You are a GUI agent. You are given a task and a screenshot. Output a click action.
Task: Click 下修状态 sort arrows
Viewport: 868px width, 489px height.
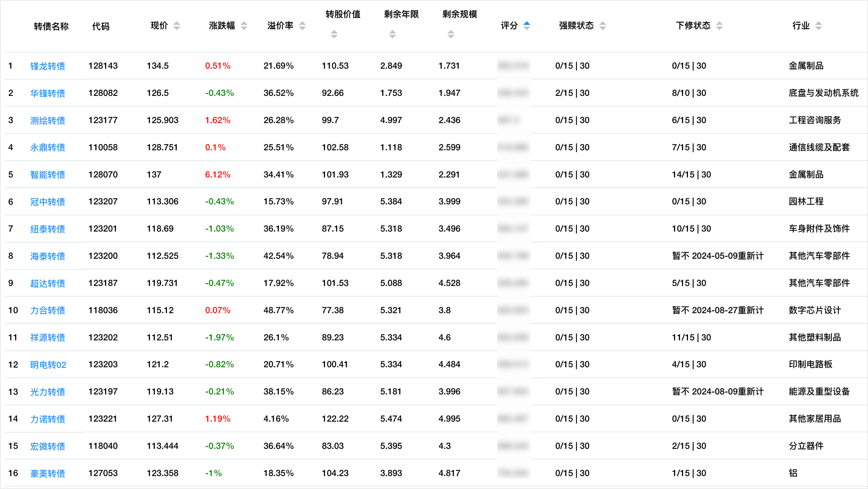[x=719, y=26]
